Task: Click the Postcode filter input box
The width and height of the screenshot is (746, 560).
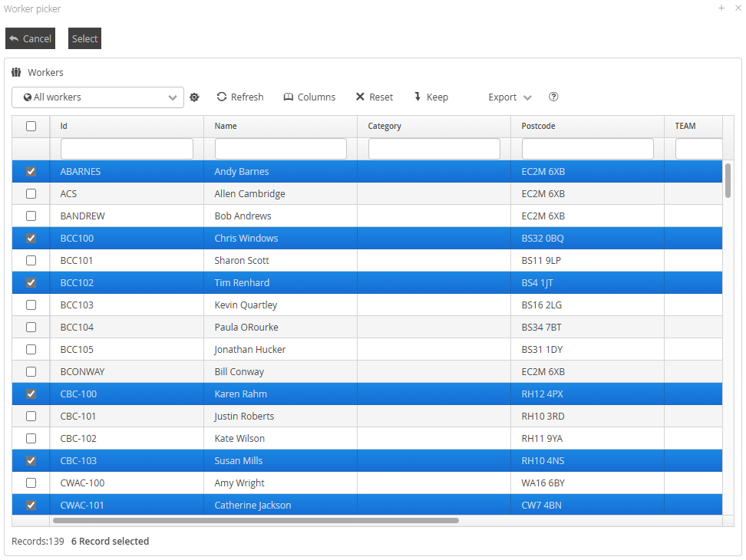Action: pyautogui.click(x=588, y=149)
